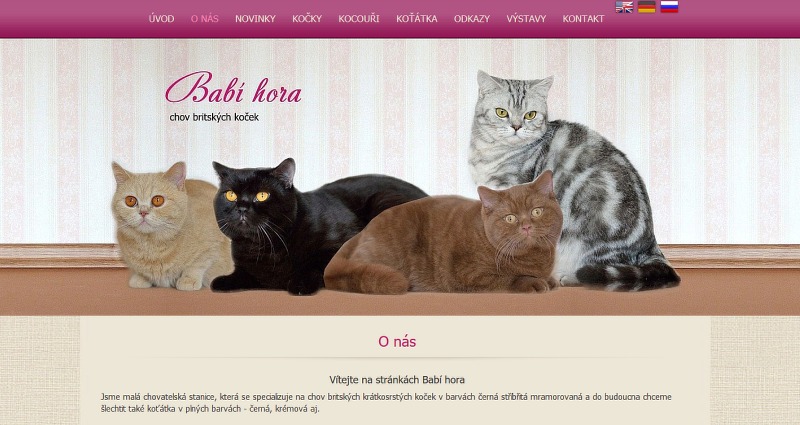
Task: Select the German flag language
Action: (x=646, y=7)
